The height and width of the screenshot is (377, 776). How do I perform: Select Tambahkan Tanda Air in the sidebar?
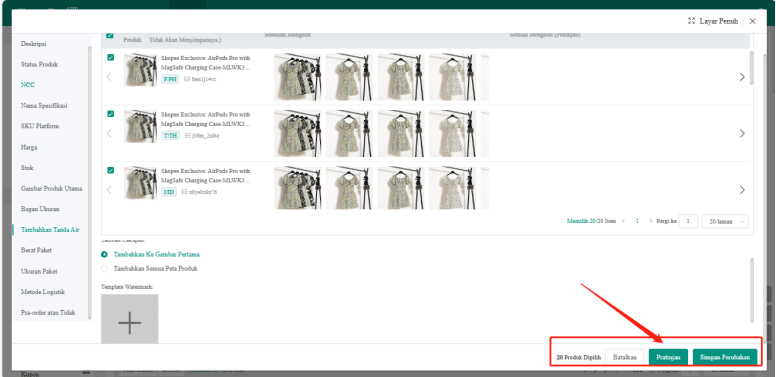click(50, 230)
